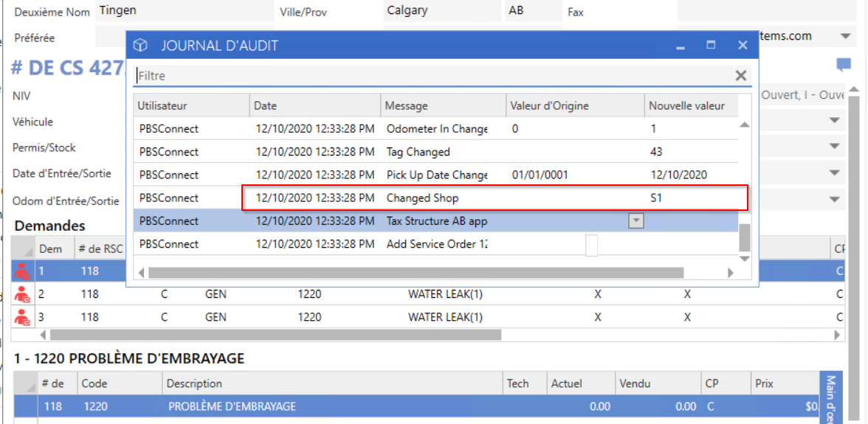This screenshot has width=868, height=424.
Task: Sort by Valeur d'Origine column
Action: [576, 105]
